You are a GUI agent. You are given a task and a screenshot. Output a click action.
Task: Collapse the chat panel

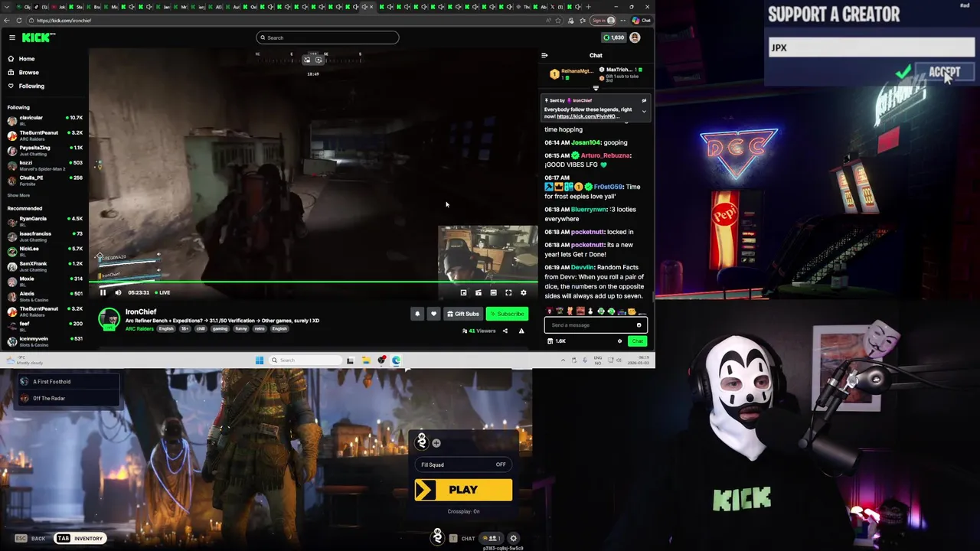coord(544,55)
